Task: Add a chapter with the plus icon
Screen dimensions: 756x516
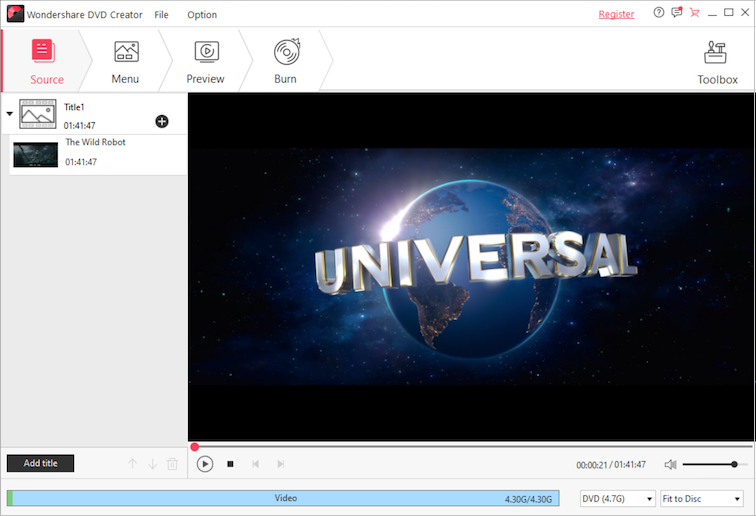Action: pyautogui.click(x=162, y=121)
